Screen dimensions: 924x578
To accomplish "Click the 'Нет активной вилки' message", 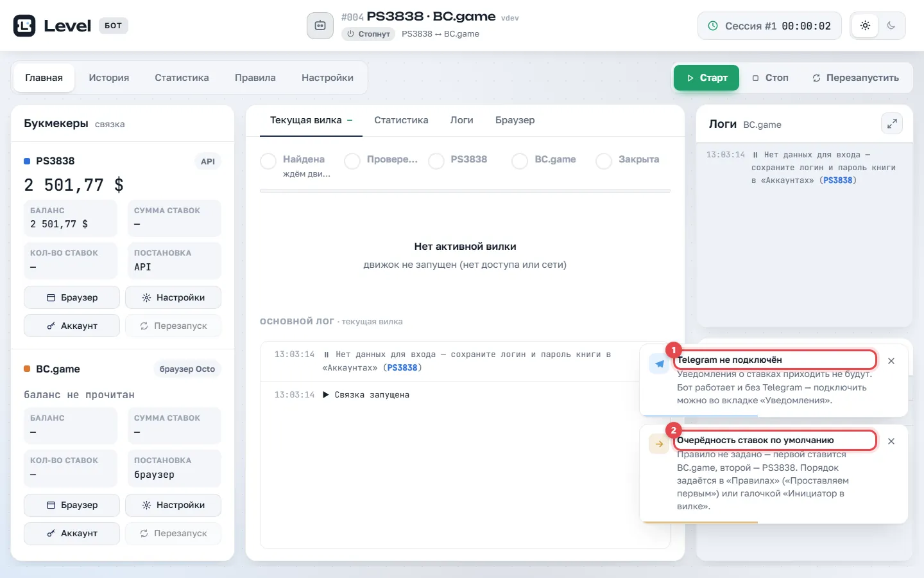I will point(465,247).
